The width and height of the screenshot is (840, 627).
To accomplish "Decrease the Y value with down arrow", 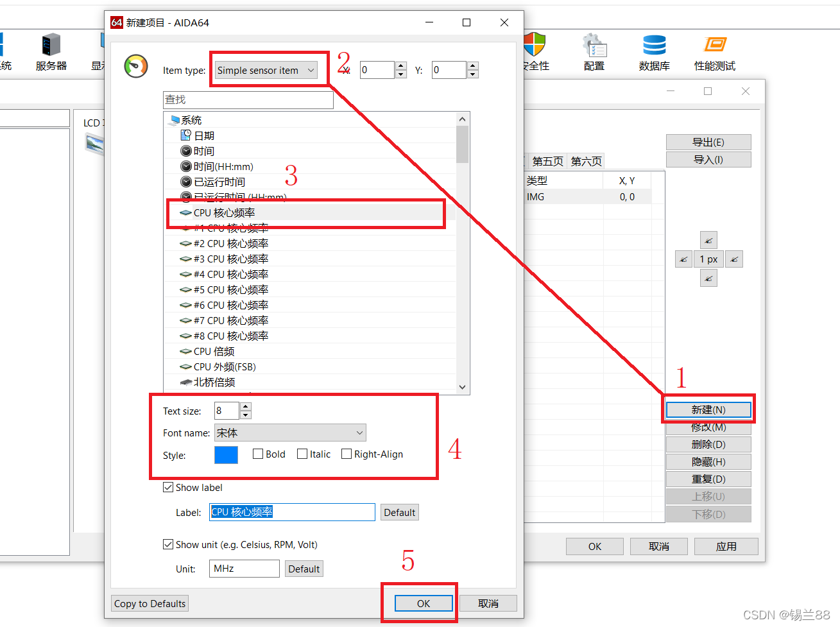I will (x=473, y=74).
